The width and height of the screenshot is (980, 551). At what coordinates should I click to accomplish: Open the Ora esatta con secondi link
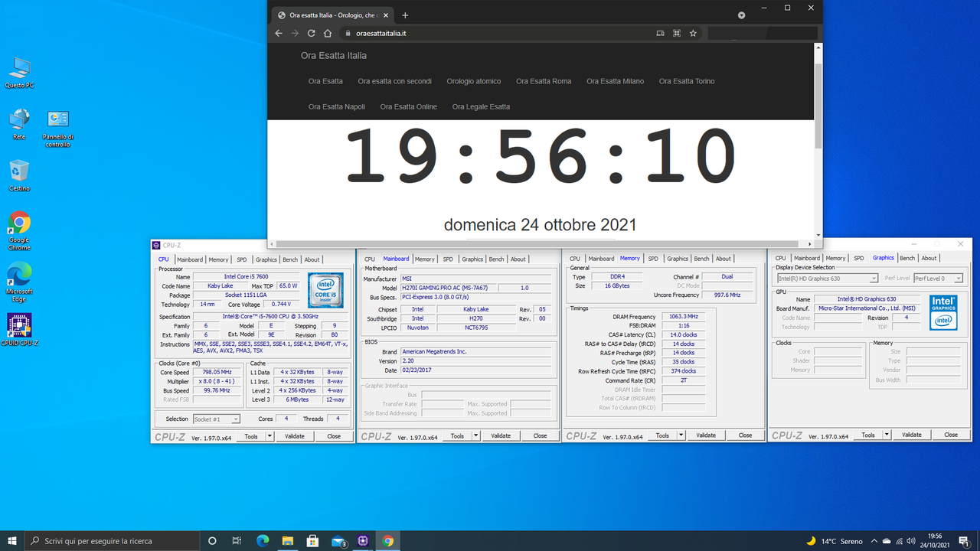(x=394, y=81)
